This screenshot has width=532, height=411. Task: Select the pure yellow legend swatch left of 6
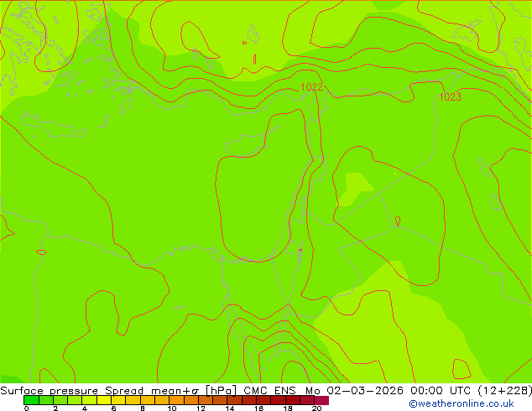104,400
